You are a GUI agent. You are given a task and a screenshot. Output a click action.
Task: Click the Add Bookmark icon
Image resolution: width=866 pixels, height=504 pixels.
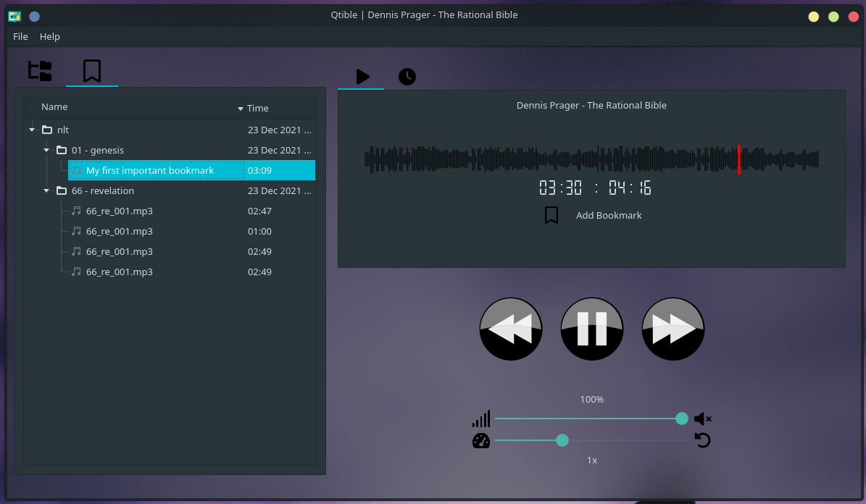551,215
